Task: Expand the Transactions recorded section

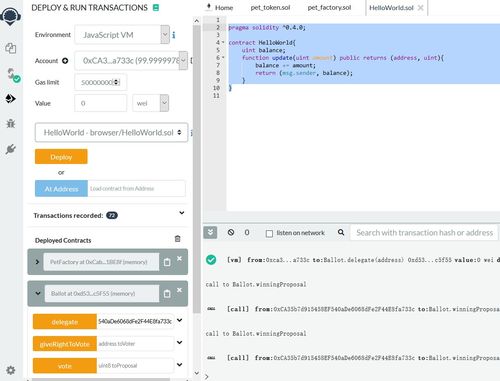Action: pos(182,213)
